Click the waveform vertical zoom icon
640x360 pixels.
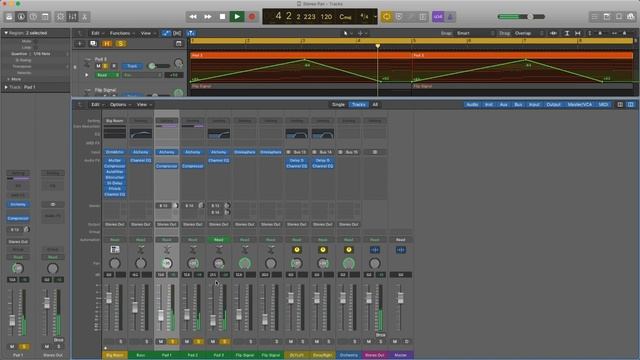point(553,33)
